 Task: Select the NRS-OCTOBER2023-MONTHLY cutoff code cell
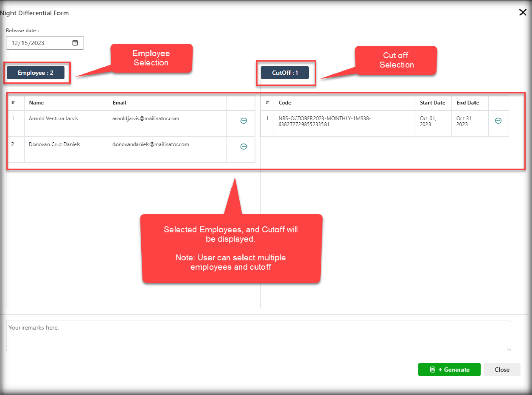tap(325, 121)
